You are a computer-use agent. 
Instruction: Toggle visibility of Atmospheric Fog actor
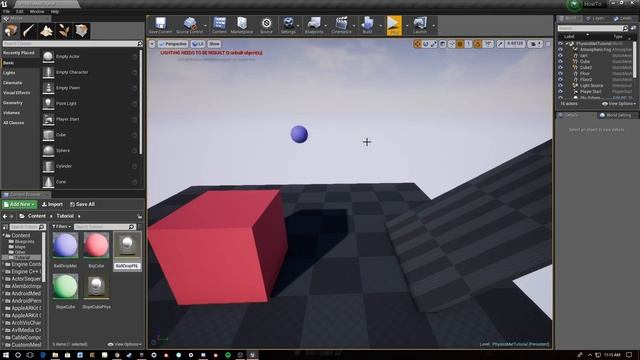(x=560, y=49)
